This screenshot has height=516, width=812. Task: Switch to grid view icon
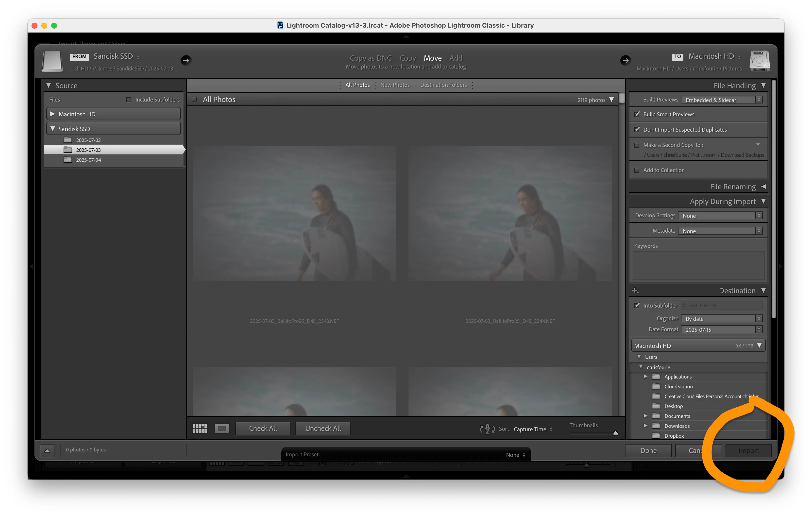tap(200, 428)
